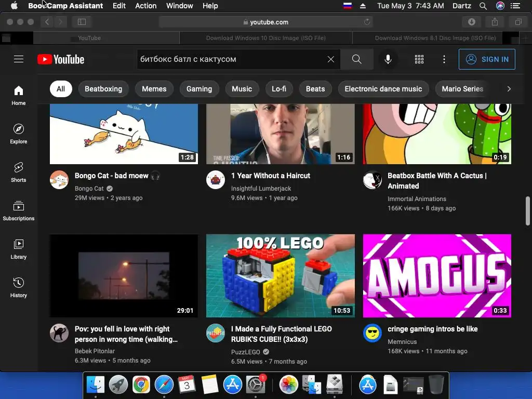The image size is (532, 399).
Task: Select the Music filter chip
Action: coord(242,89)
